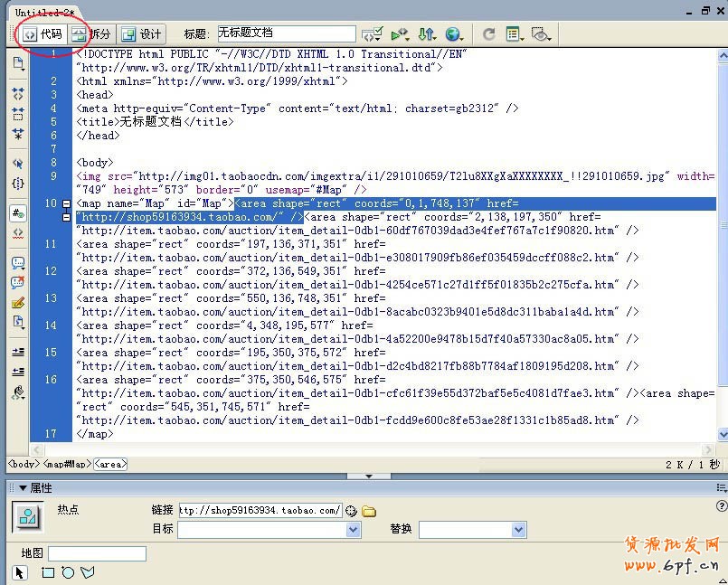Toggle line numbers icon in the coding toolbar
This screenshot has height=585, width=728.
click(x=18, y=213)
